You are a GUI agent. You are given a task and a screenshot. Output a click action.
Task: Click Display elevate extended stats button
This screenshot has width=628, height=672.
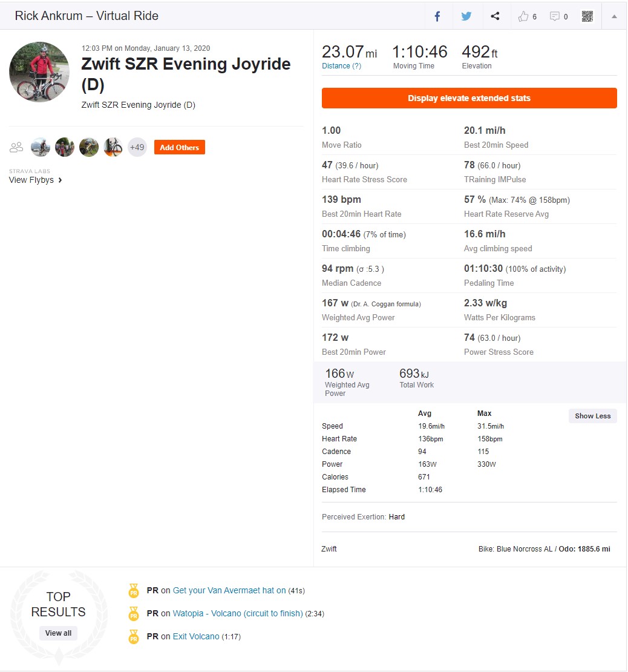tap(469, 98)
